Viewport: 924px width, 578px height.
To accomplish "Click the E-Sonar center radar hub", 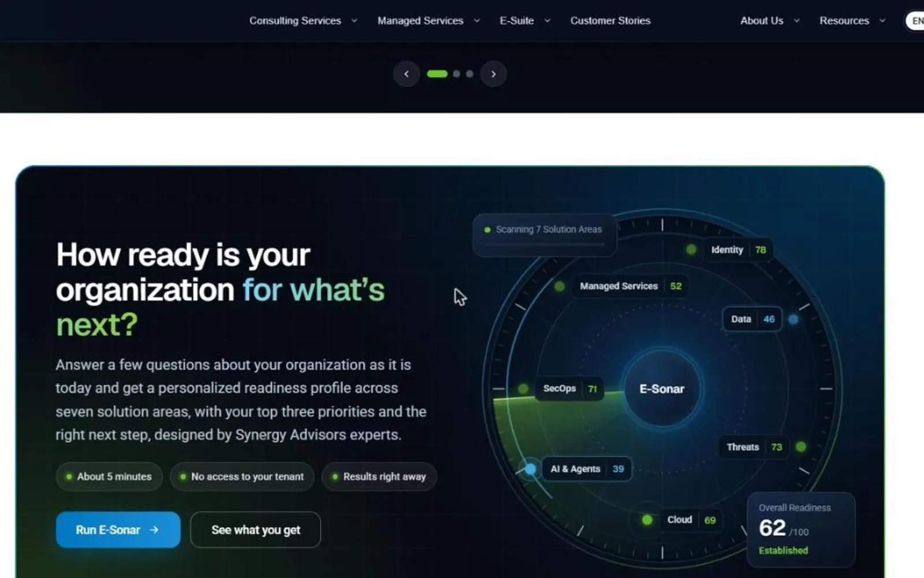I will tap(662, 389).
